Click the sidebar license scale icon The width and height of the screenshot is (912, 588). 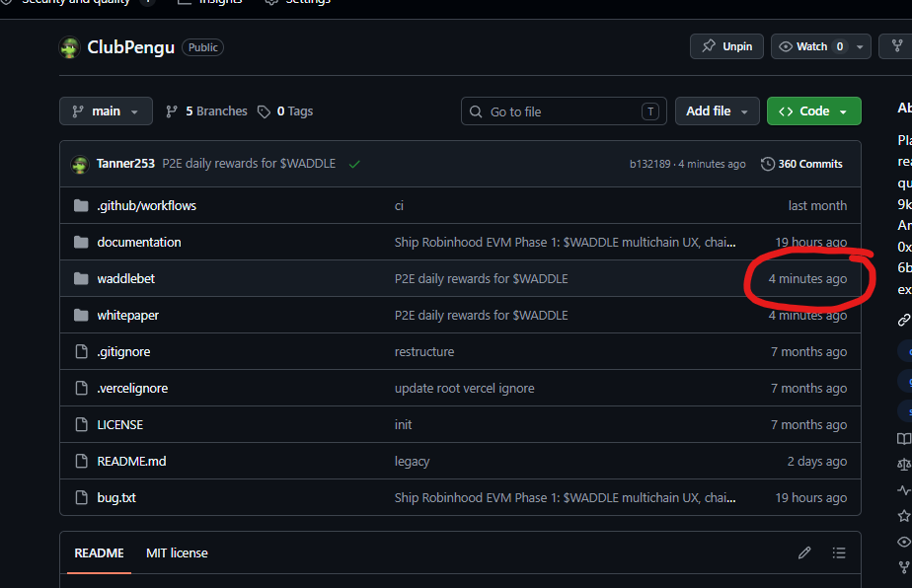coord(904,464)
